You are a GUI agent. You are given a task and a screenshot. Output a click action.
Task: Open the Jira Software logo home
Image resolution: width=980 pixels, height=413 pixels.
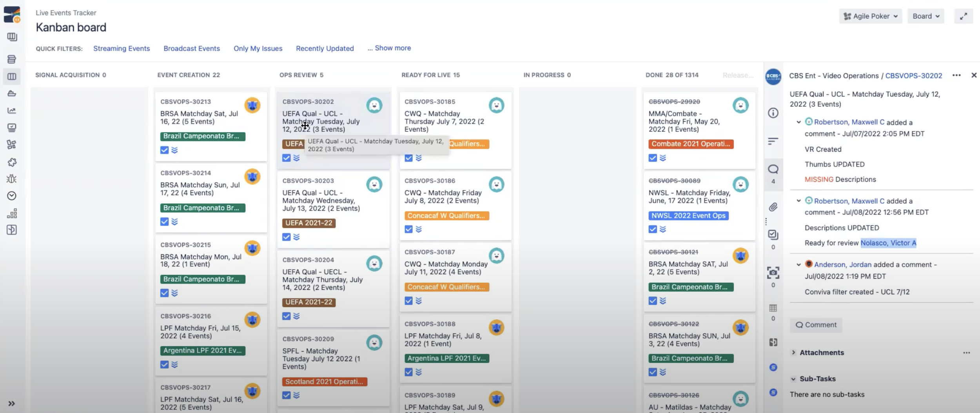point(12,15)
